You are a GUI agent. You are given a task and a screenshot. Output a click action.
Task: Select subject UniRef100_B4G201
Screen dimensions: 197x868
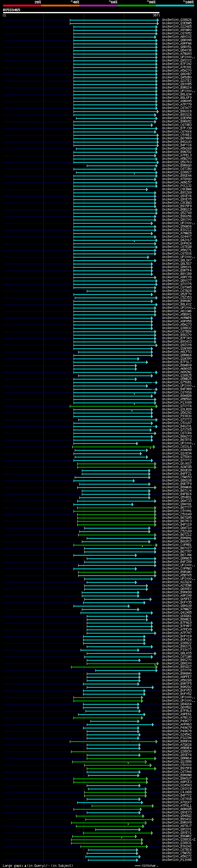[x=176, y=426]
